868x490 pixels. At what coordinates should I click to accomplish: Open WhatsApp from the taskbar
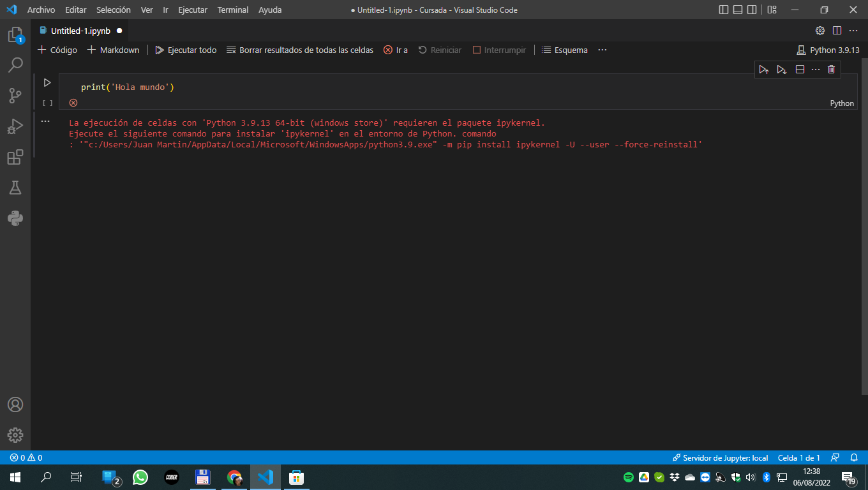pos(140,477)
